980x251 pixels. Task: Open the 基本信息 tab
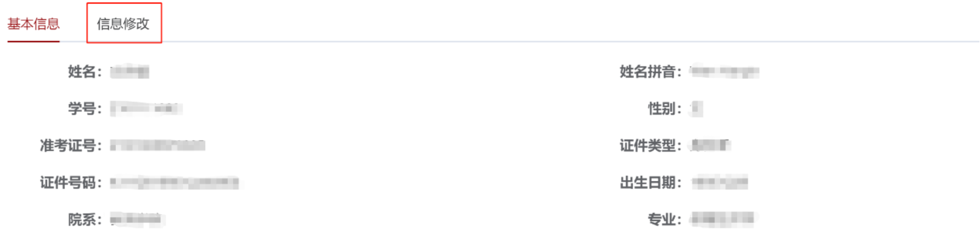pos(33,24)
